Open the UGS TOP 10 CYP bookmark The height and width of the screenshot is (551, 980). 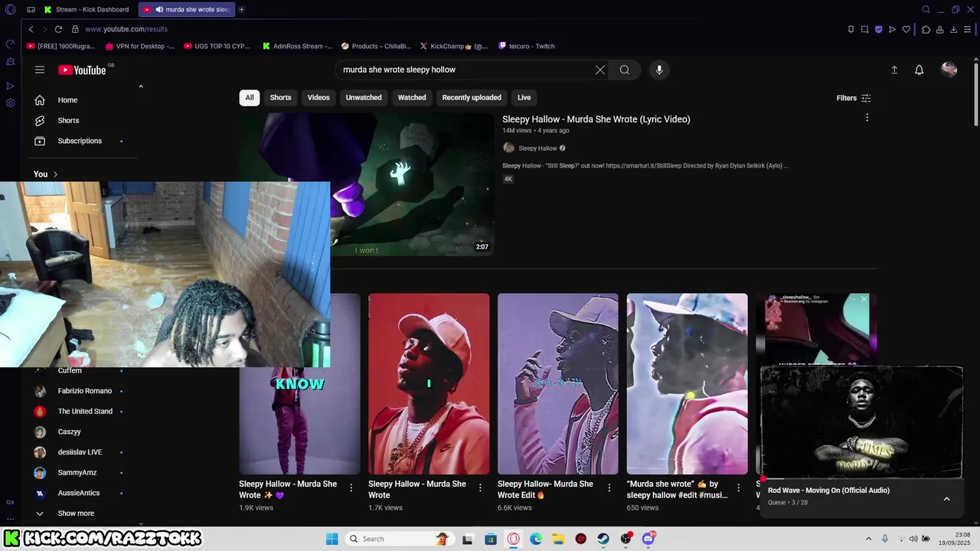[217, 46]
